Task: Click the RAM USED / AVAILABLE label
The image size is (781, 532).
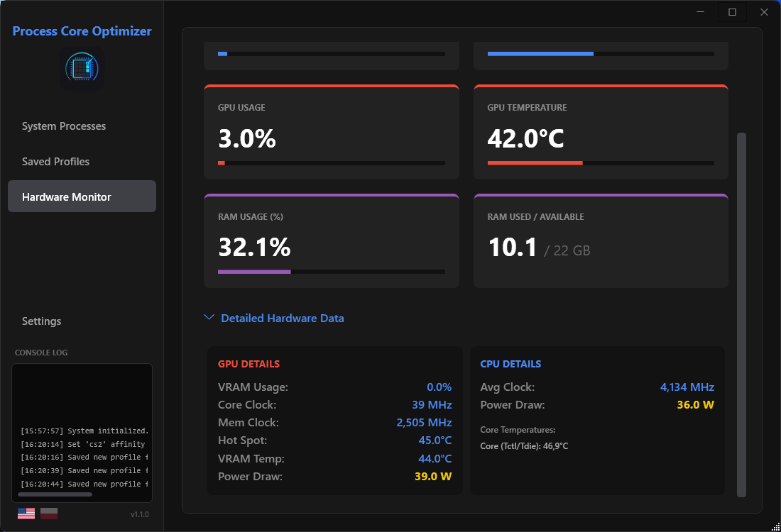Action: (x=535, y=216)
